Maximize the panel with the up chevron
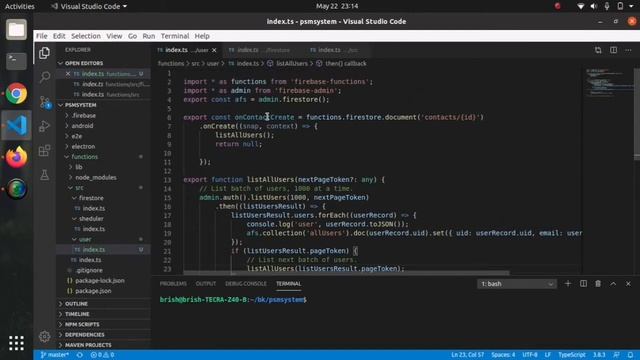Screen dimensions: 640x360 [x=613, y=284]
